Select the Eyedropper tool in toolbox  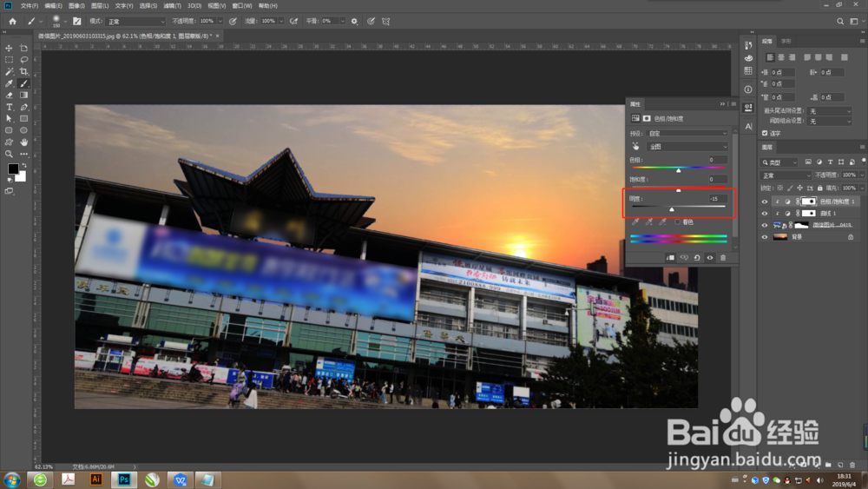coord(9,83)
